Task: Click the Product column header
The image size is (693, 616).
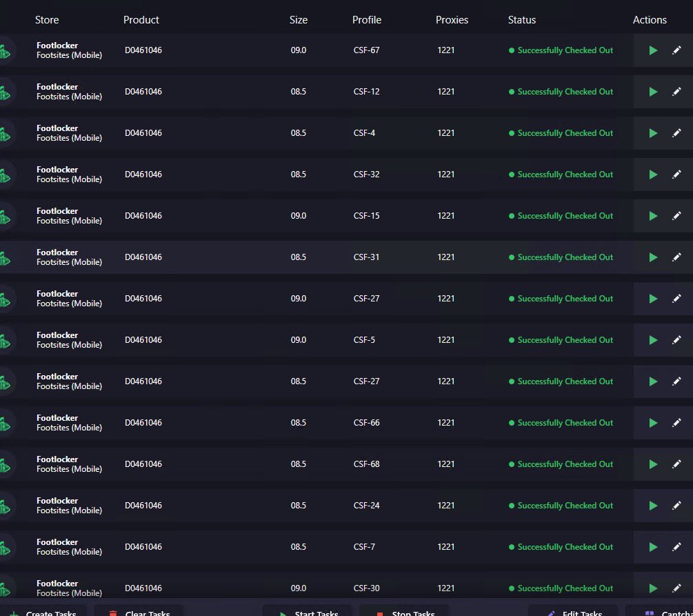Action: [141, 20]
